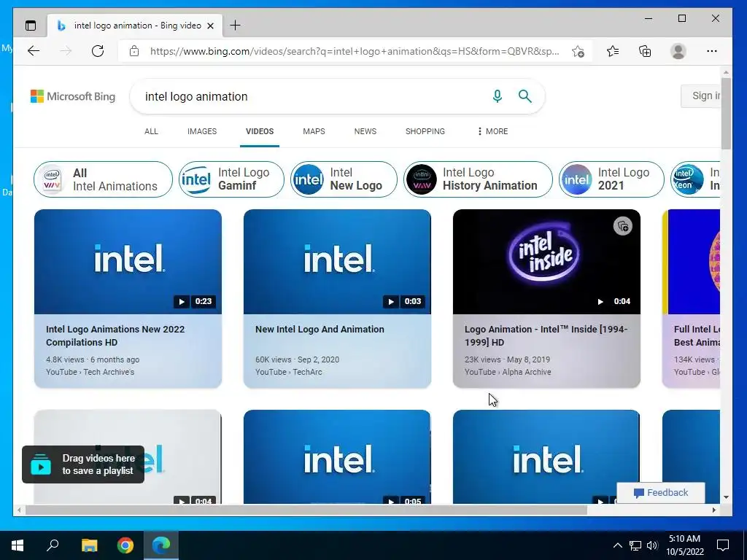Start voice search with microphone
Screen dimensions: 747x560
click(497, 96)
